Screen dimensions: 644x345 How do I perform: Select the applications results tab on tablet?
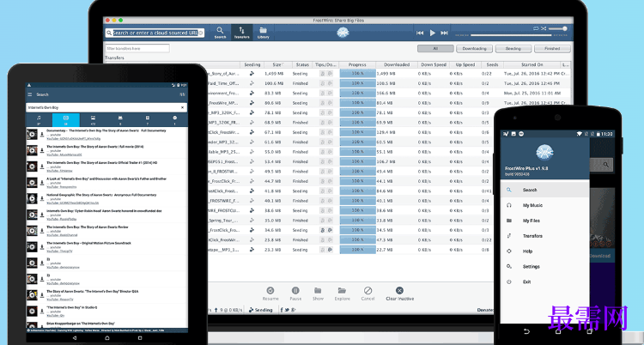click(120, 120)
